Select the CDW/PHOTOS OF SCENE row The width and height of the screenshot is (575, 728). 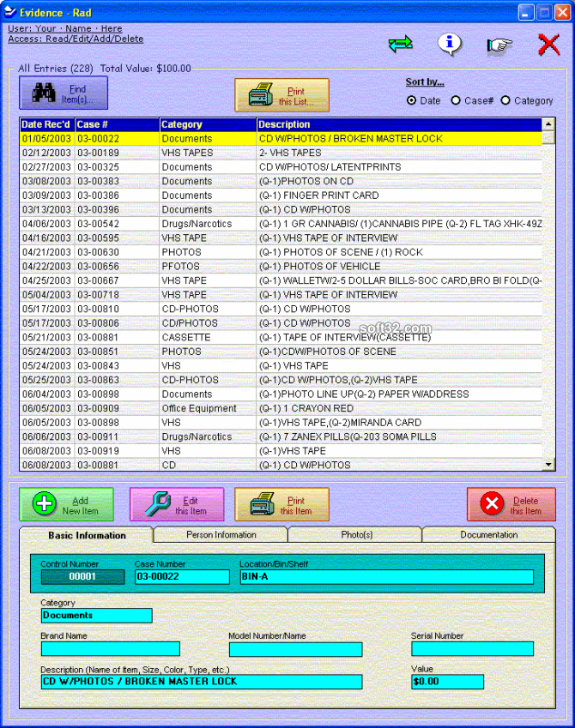[x=281, y=352]
